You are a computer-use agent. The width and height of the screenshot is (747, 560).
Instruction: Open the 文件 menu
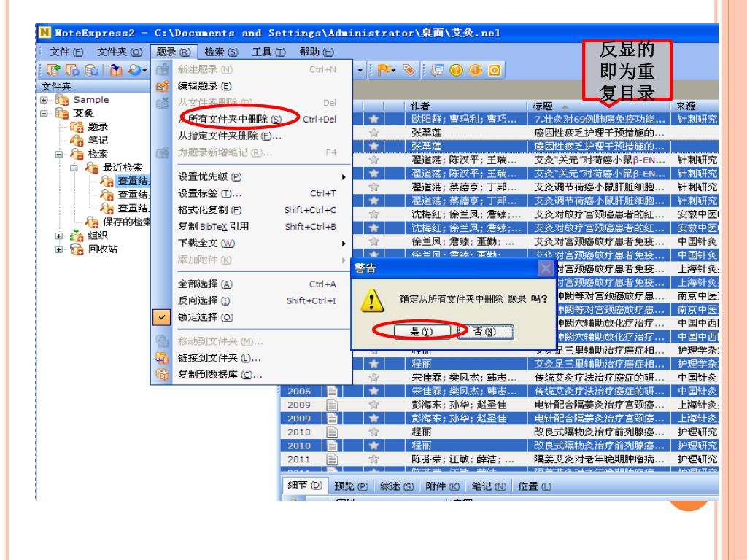point(66,52)
